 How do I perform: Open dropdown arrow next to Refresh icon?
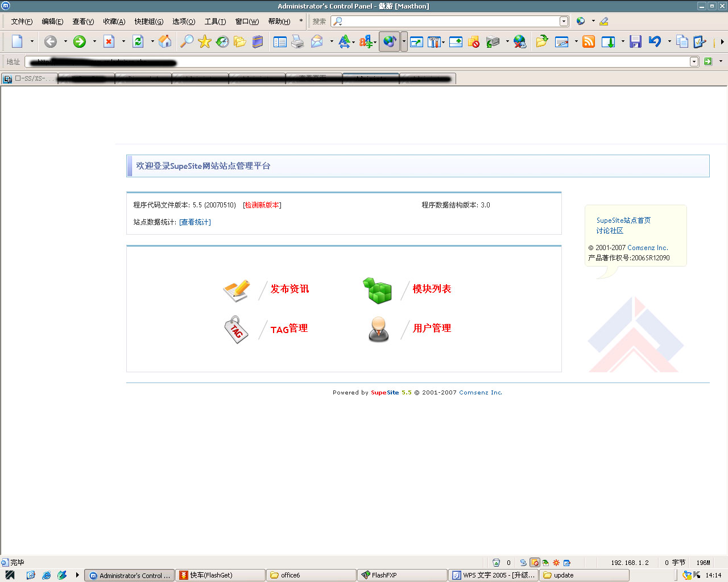click(x=152, y=41)
